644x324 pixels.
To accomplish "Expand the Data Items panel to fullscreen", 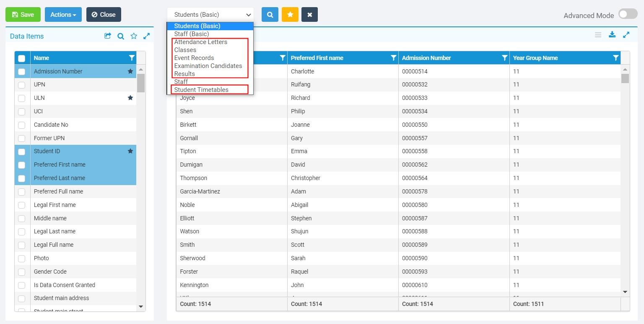I will click(x=146, y=37).
